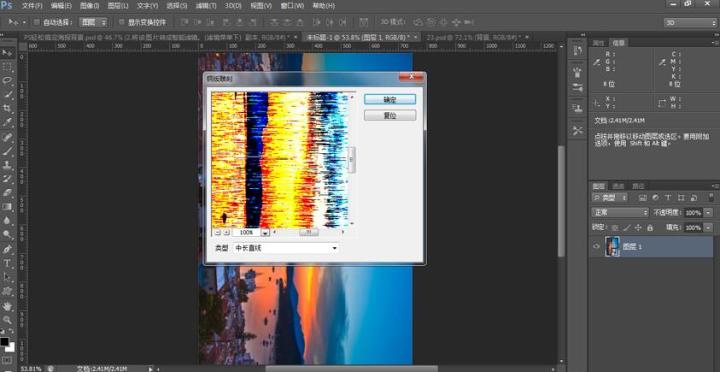Viewport: 720px width, 372px height.
Task: Open the Clone Source stamp panel icon
Action: click(x=578, y=109)
